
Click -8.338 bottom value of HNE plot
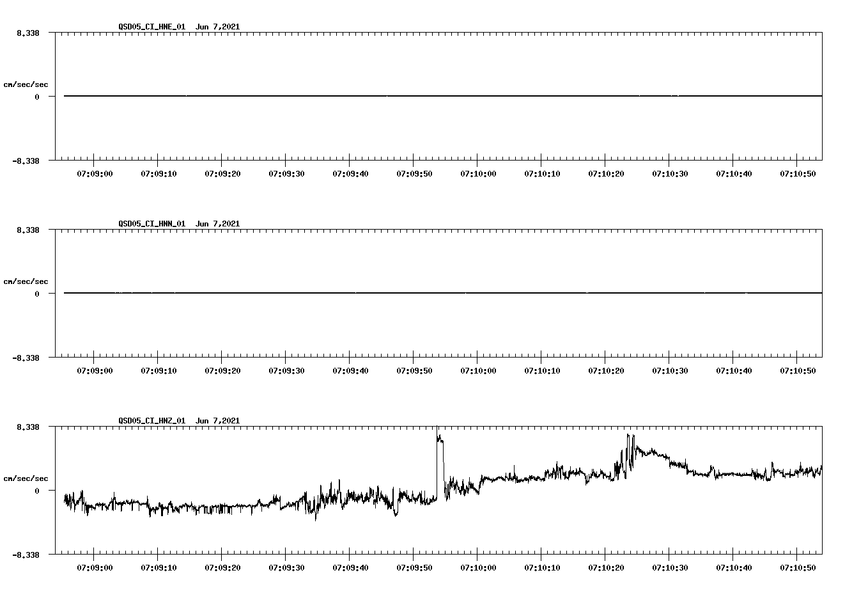pyautogui.click(x=26, y=161)
